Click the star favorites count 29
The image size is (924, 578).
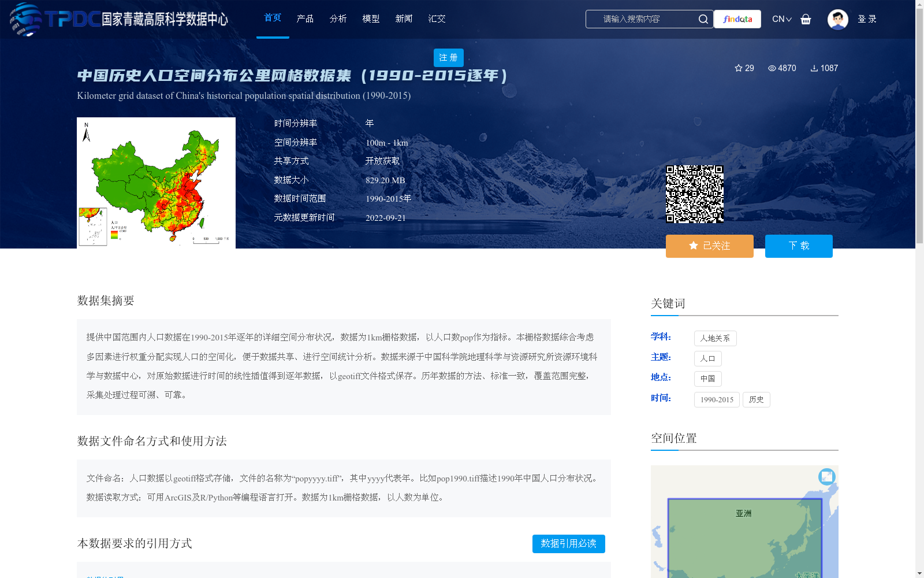tap(744, 68)
